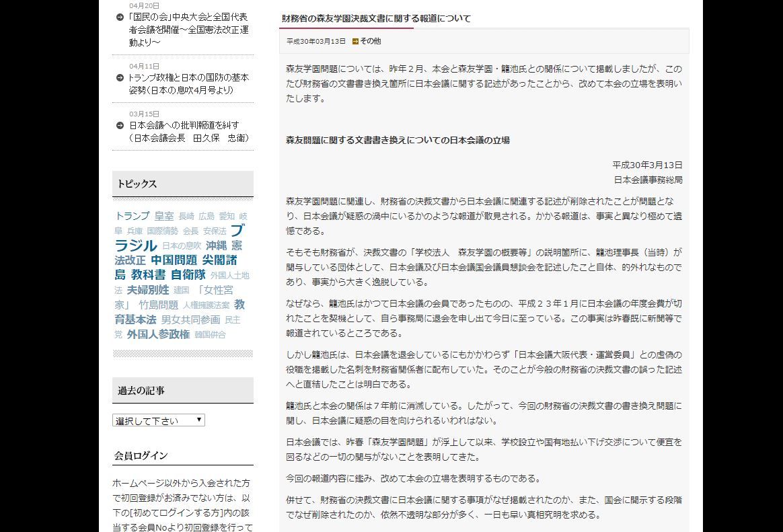Select the 広島 topic tag
This screenshot has width=783, height=532.
pos(207,217)
